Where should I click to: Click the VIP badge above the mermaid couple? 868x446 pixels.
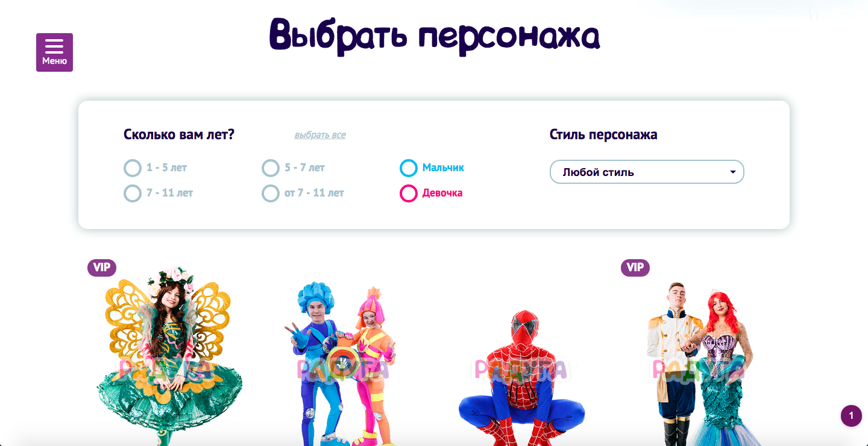coord(635,268)
